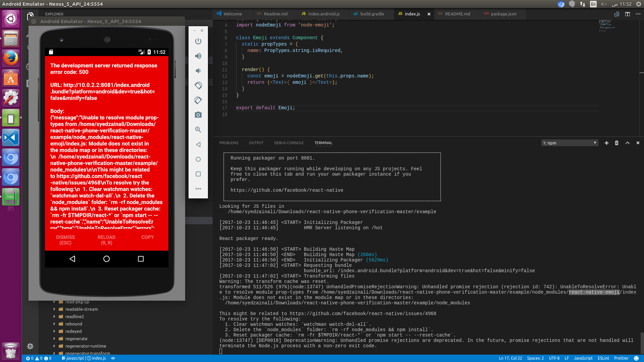644x362 pixels.
Task: Open Visual Studio Code launcher icon
Action: coord(11,137)
